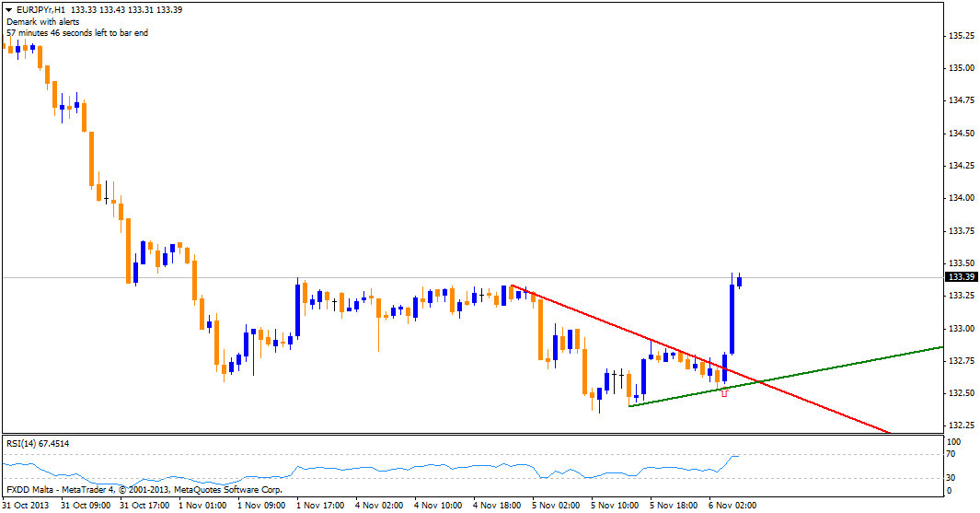Viewport: 980px width, 513px height.
Task: Click the RSI 30 level label
Action: [x=954, y=477]
